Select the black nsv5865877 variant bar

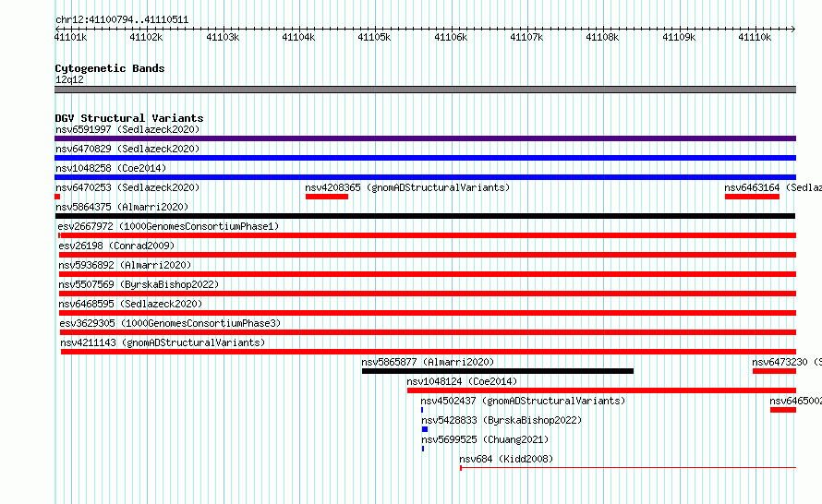(x=498, y=371)
